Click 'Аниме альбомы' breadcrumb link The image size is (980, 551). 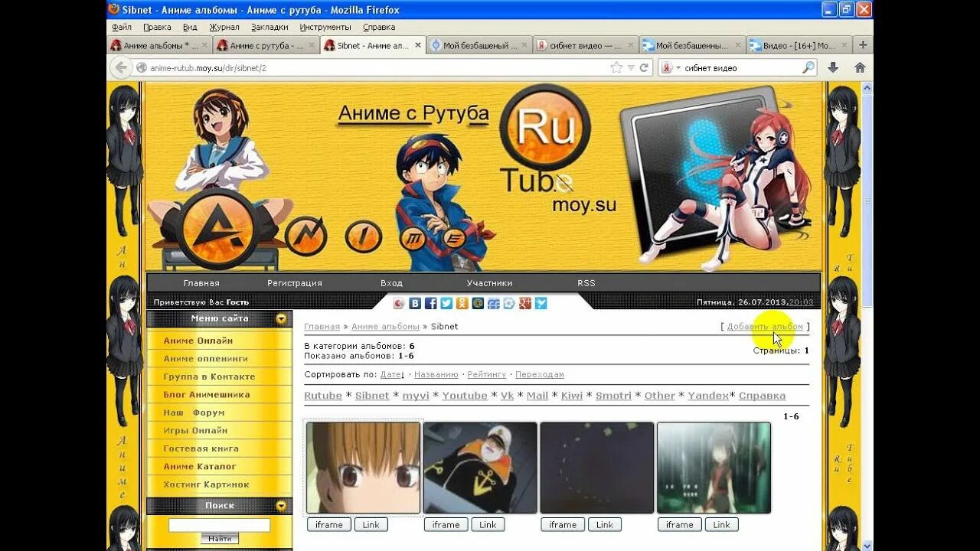coord(385,326)
